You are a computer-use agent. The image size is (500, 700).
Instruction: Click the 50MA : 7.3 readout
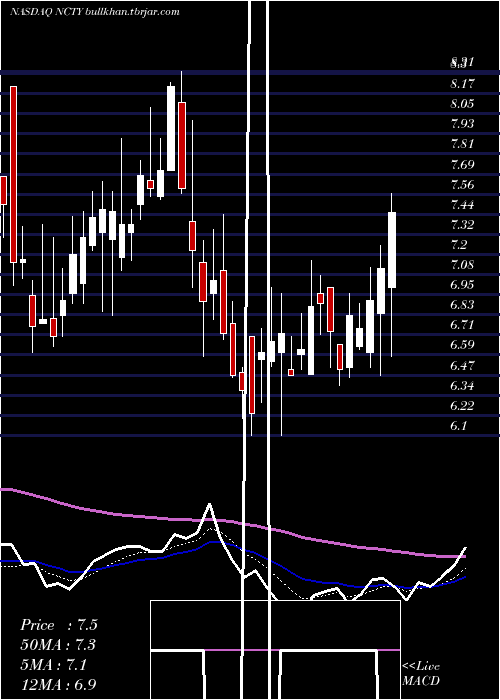pos(58,645)
